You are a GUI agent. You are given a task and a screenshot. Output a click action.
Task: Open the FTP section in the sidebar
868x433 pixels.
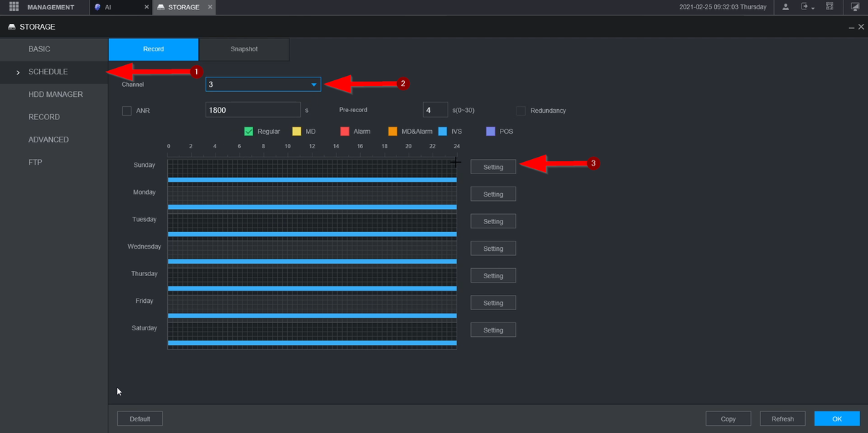[35, 162]
